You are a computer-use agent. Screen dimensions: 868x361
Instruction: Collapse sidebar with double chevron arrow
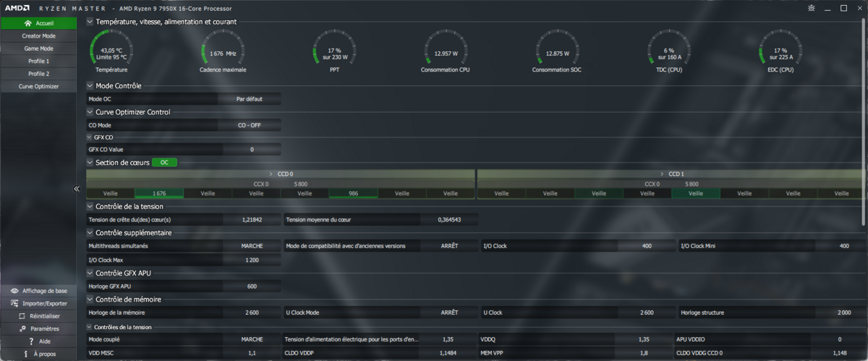(77, 189)
